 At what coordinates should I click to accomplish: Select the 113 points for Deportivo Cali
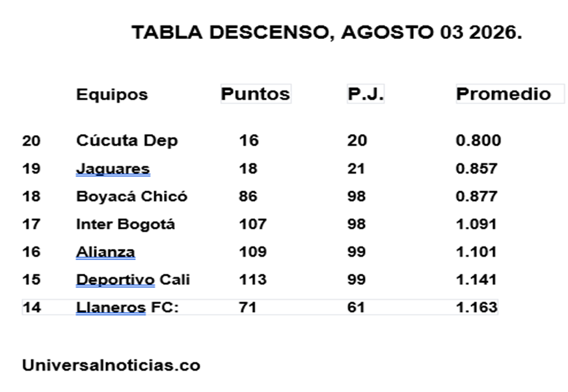[x=252, y=280]
